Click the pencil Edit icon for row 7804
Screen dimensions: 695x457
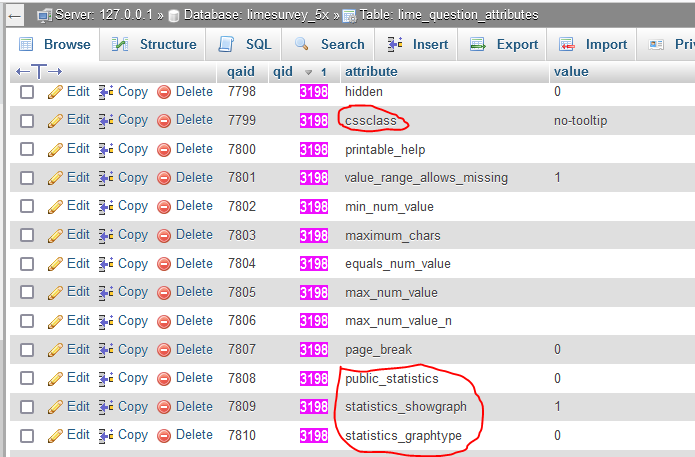(x=56, y=264)
